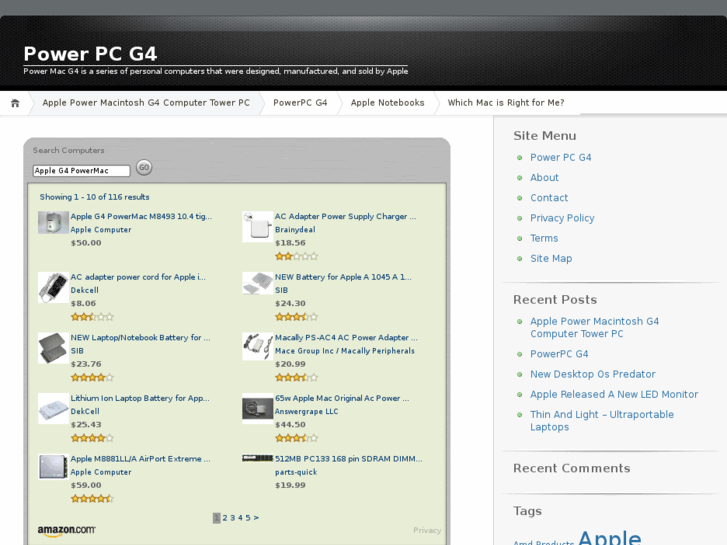Image resolution: width=727 pixels, height=545 pixels.
Task: Open Power PC G4 link in Site Menu
Action: [x=561, y=157]
